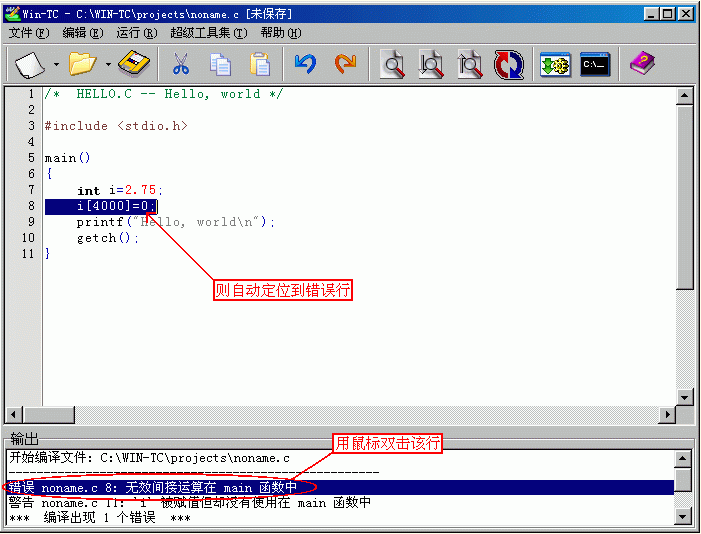Screen dimensions: 701x534
Task: Click the 编译出现 1 个错误 line
Action: [99, 518]
